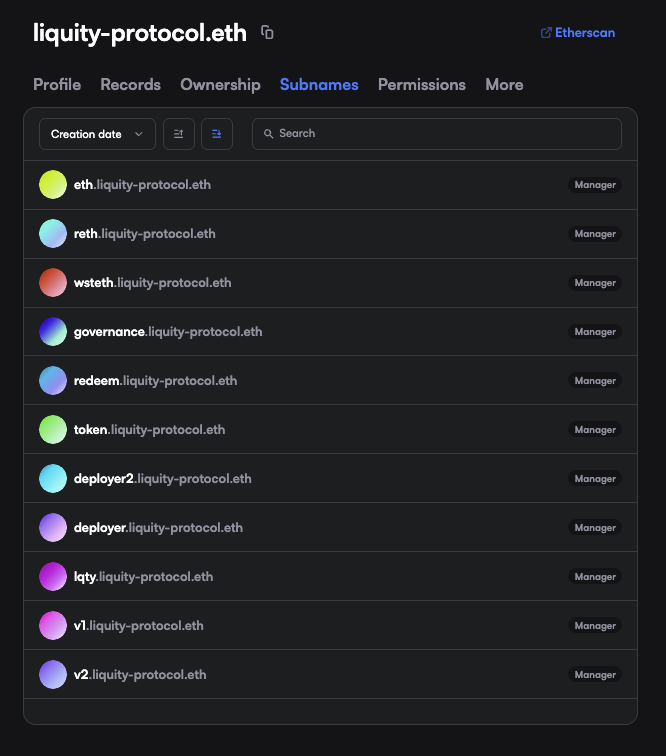Image resolution: width=666 pixels, height=756 pixels.
Task: Switch to the Records tab
Action: (x=130, y=85)
